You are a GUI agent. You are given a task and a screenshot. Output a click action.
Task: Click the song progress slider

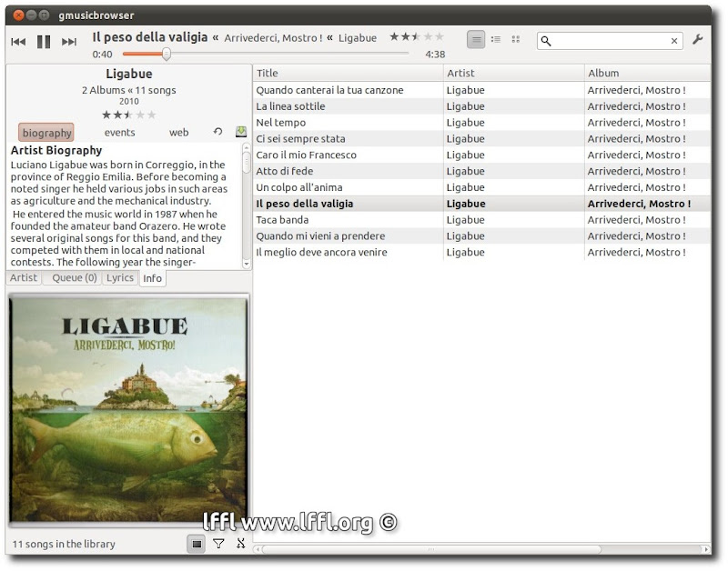click(265, 54)
